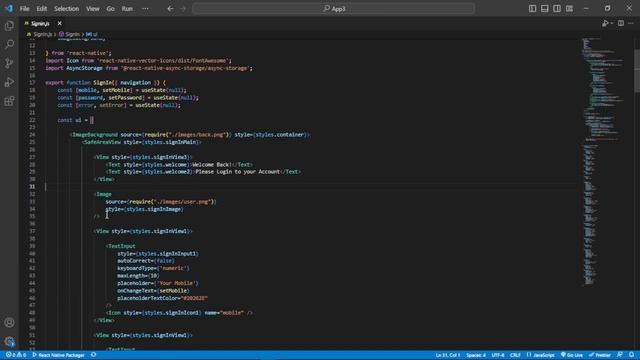Click the AsyncStorage import line
The image size is (640, 360).
149,68
